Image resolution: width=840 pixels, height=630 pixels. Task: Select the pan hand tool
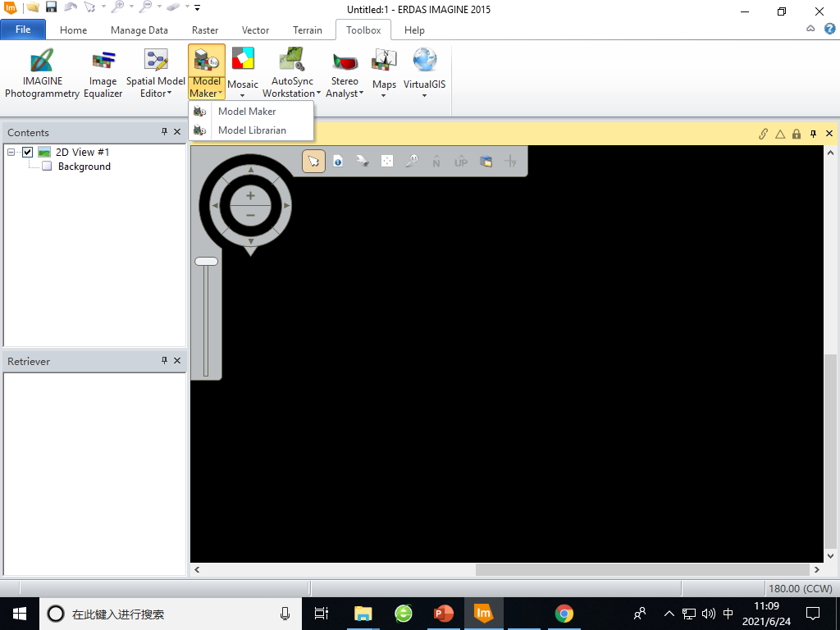click(x=363, y=161)
